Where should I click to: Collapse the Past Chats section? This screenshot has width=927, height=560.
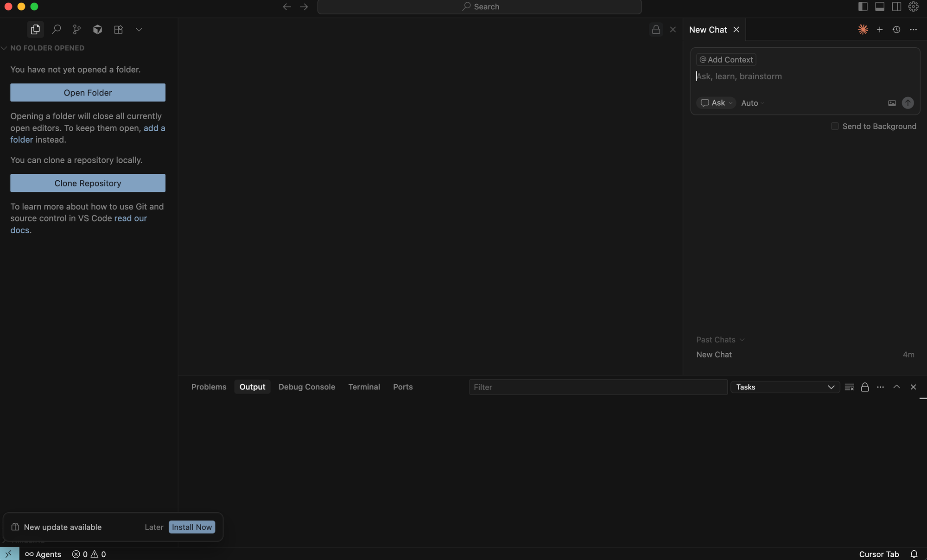coord(720,340)
